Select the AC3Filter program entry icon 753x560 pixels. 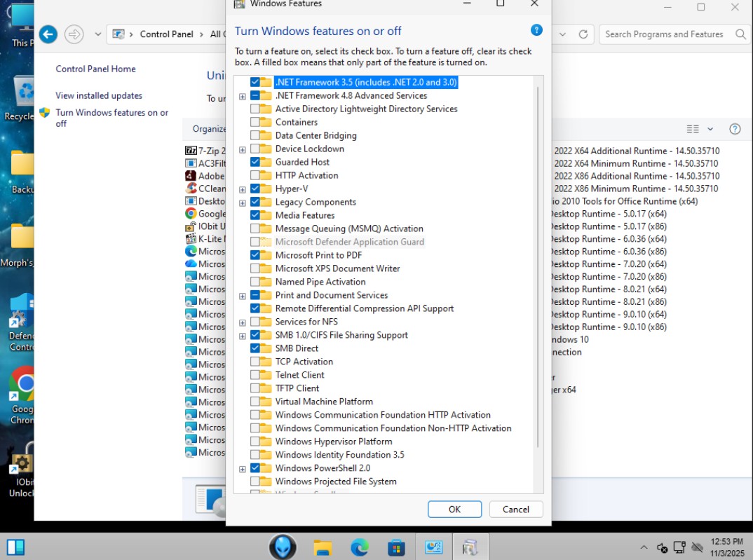point(191,163)
